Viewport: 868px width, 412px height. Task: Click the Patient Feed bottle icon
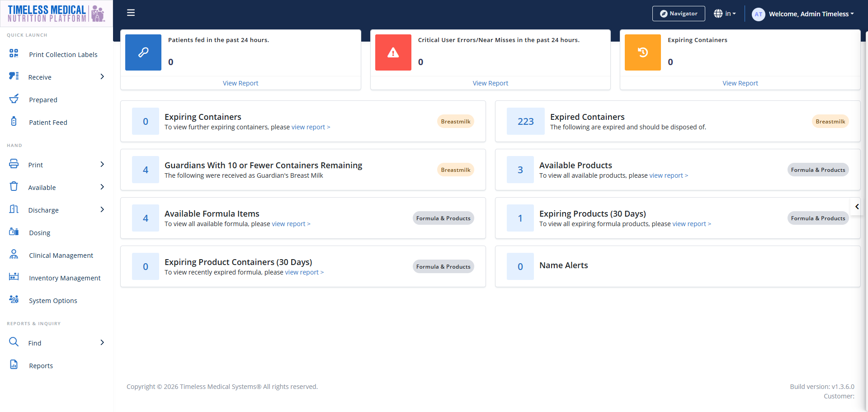pyautogui.click(x=14, y=121)
